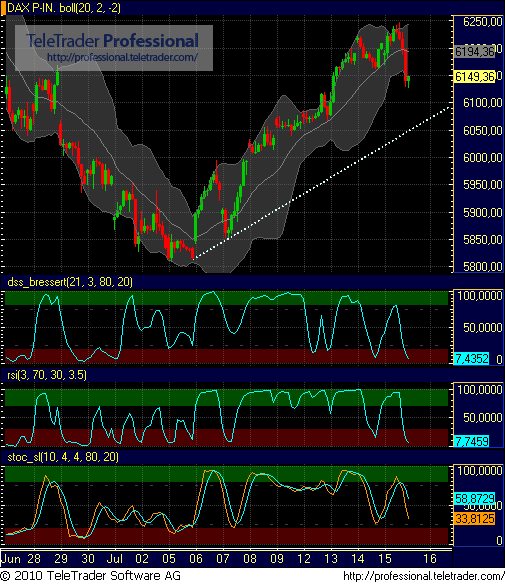Click the cyan 7,4352 dss_bressert value
Screen dimensions: 505x585
tap(471, 359)
